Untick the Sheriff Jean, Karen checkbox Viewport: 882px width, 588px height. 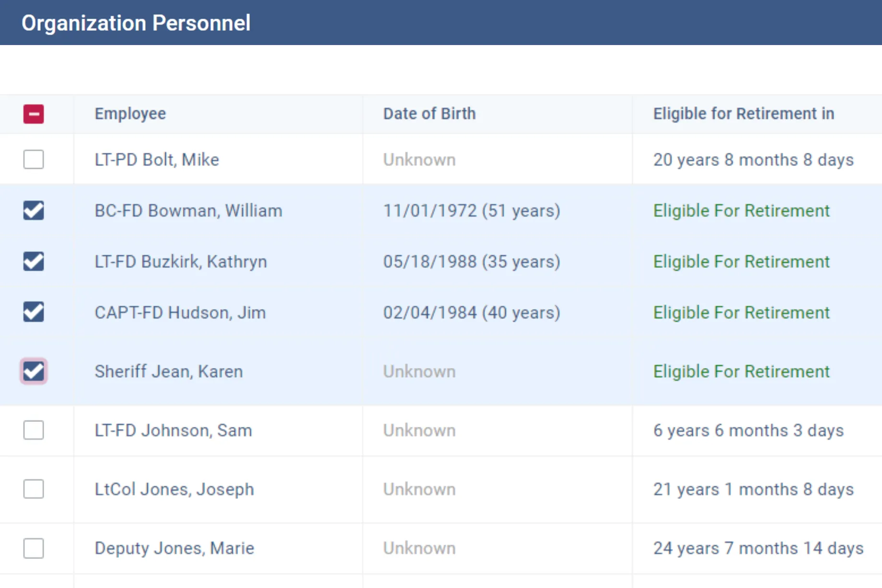[34, 371]
